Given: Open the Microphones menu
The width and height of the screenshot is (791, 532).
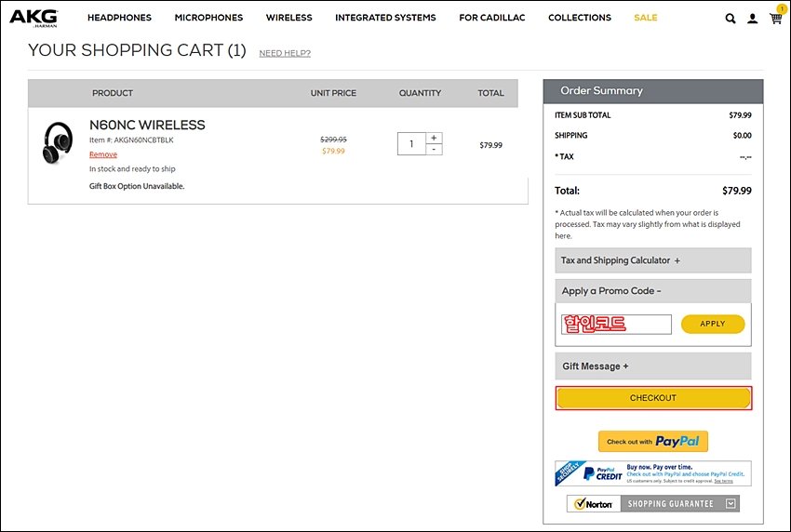Looking at the screenshot, I should 208,18.
